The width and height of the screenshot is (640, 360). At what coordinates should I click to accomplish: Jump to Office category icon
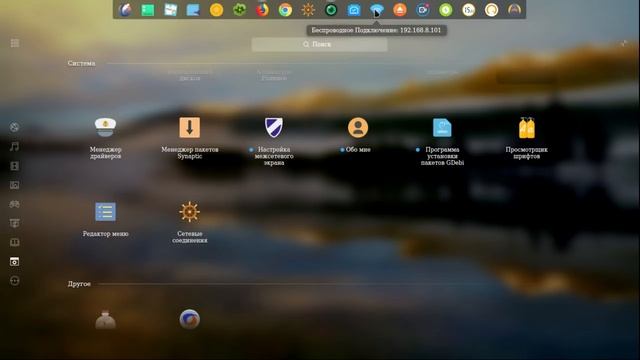click(x=14, y=223)
